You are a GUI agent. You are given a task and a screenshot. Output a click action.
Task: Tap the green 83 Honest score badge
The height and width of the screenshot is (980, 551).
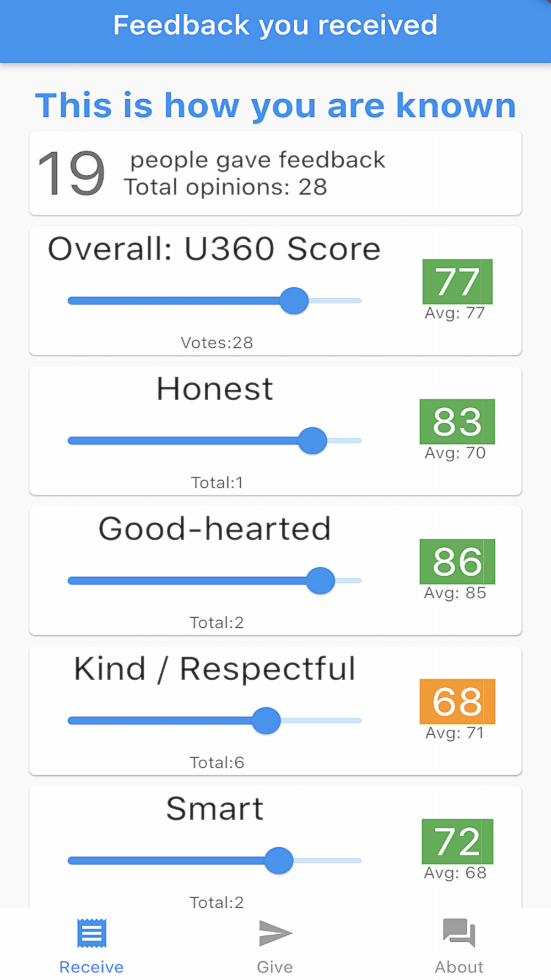pos(457,422)
